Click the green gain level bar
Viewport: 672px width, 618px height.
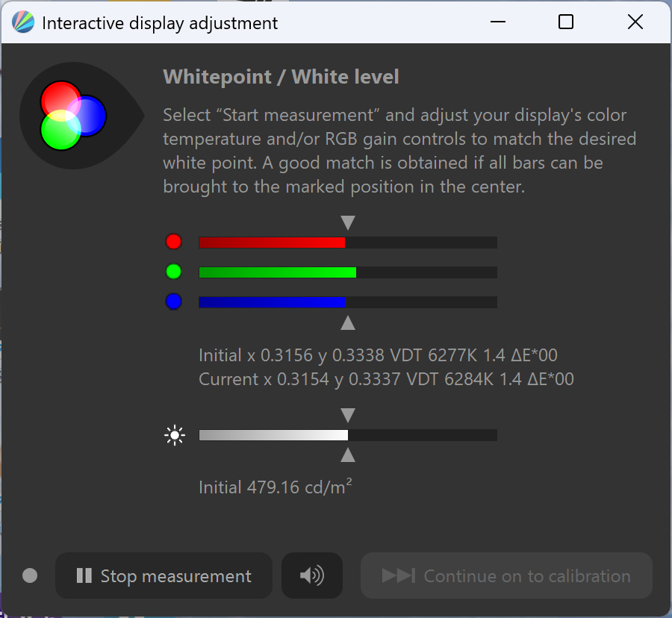348,272
